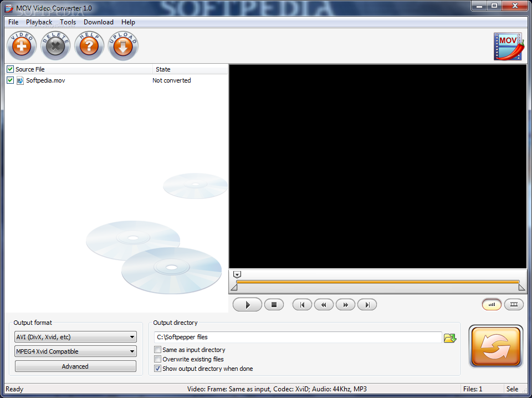Click the Source File column header
Viewport: 532px width, 398px height.
click(x=79, y=69)
